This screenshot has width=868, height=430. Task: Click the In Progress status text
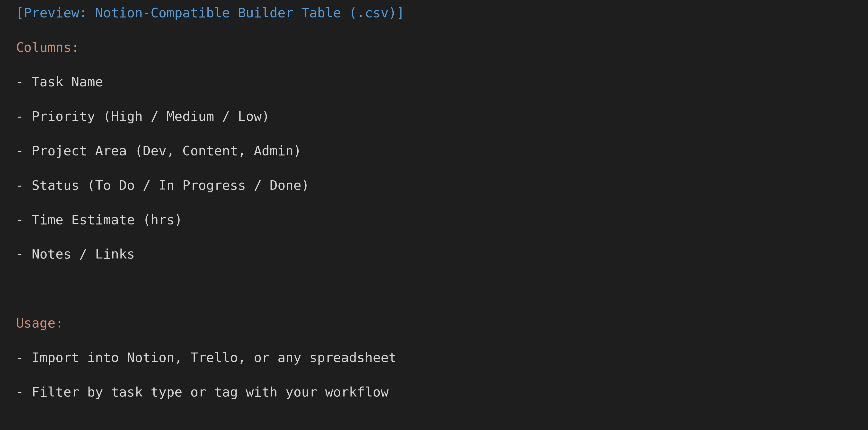(202, 186)
